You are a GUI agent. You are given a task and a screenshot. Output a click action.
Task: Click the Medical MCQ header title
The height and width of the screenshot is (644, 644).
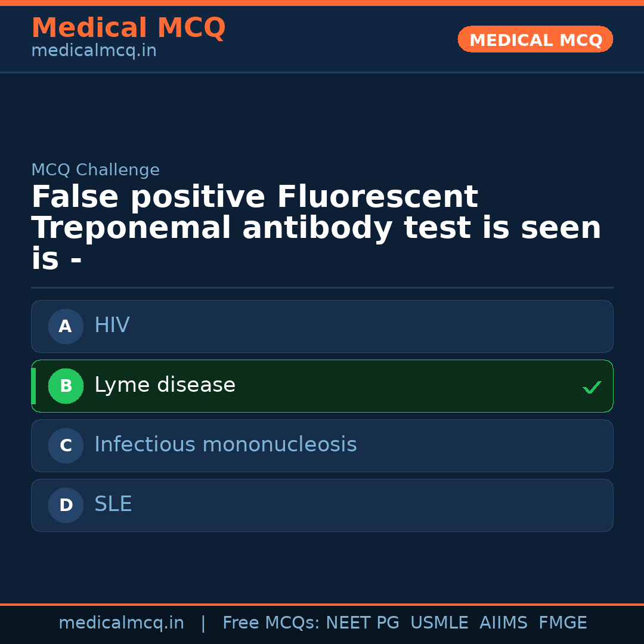point(128,27)
